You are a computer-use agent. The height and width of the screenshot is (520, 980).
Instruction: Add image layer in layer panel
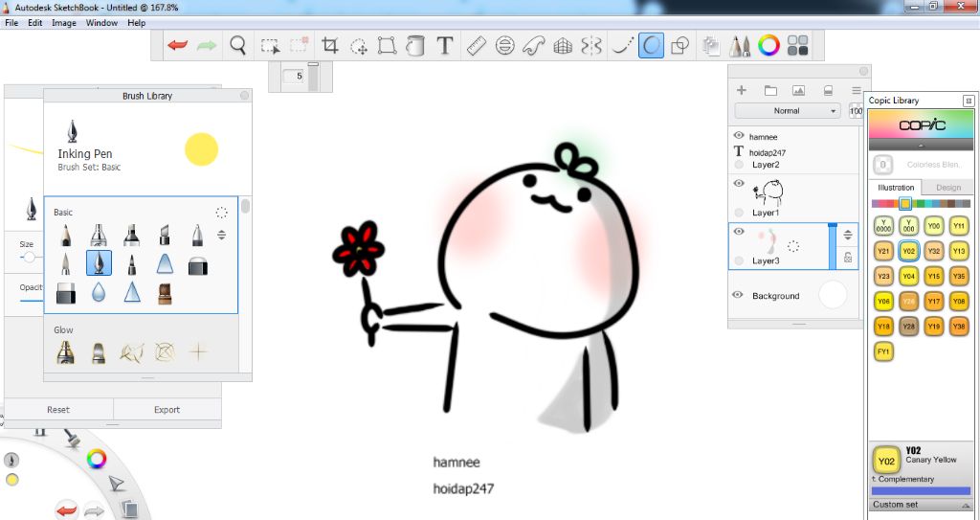(799, 91)
